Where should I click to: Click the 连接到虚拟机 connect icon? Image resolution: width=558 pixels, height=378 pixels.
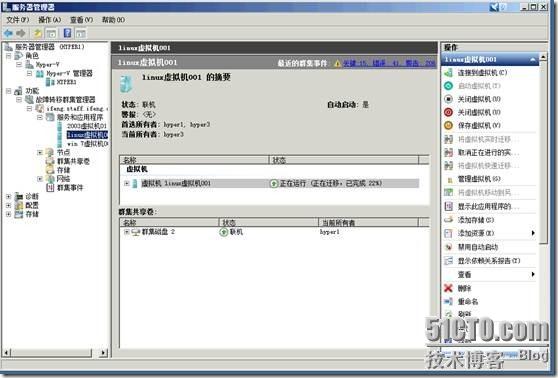(x=448, y=73)
